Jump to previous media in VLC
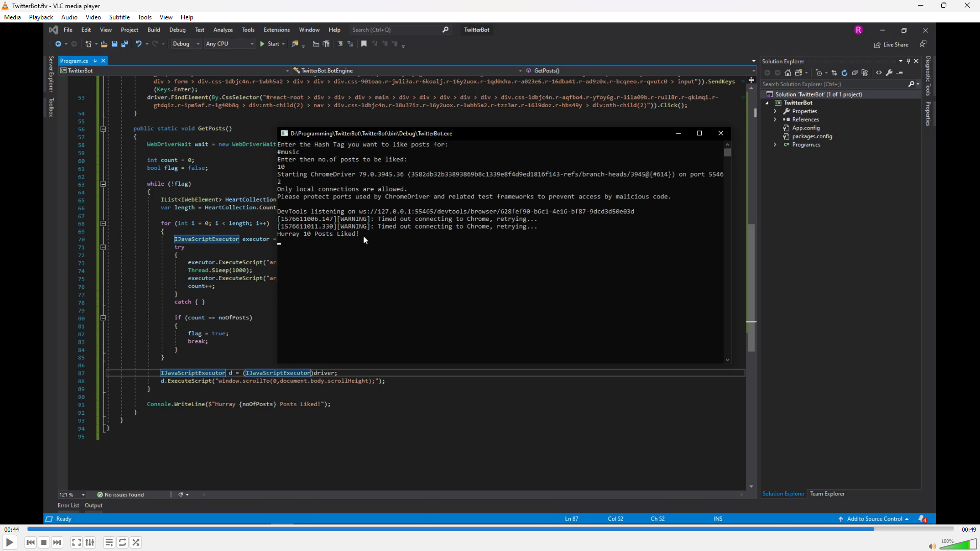 click(x=31, y=542)
